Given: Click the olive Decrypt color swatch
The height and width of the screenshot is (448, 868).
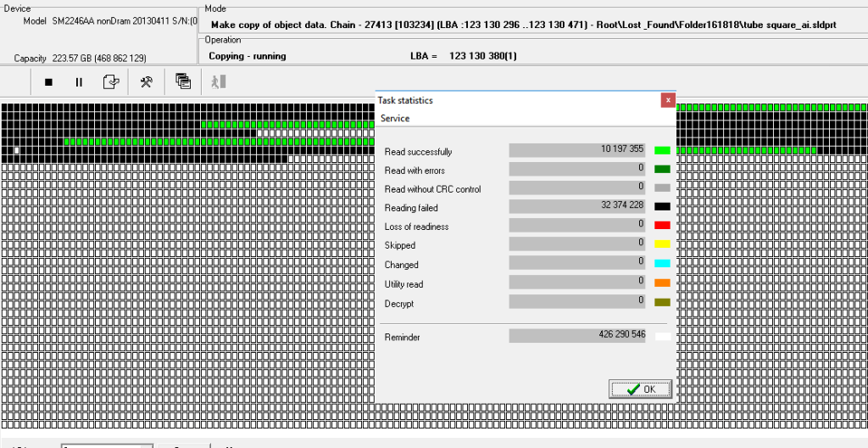Looking at the screenshot, I should [662, 303].
